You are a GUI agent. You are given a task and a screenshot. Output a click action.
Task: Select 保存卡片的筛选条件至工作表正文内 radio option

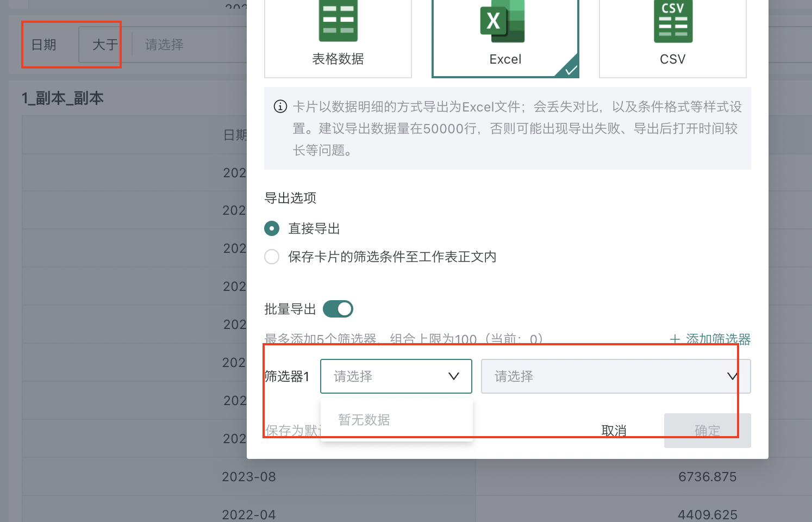click(272, 257)
